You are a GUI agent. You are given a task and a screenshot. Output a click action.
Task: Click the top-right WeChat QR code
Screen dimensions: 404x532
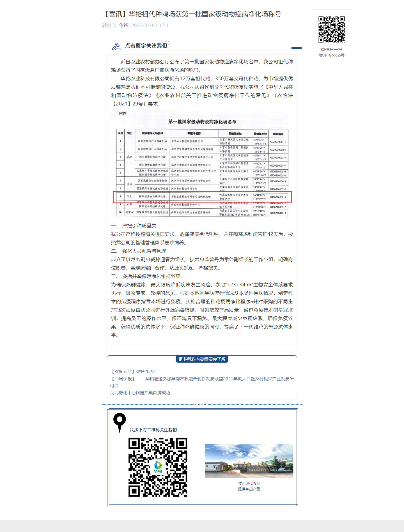point(331,29)
